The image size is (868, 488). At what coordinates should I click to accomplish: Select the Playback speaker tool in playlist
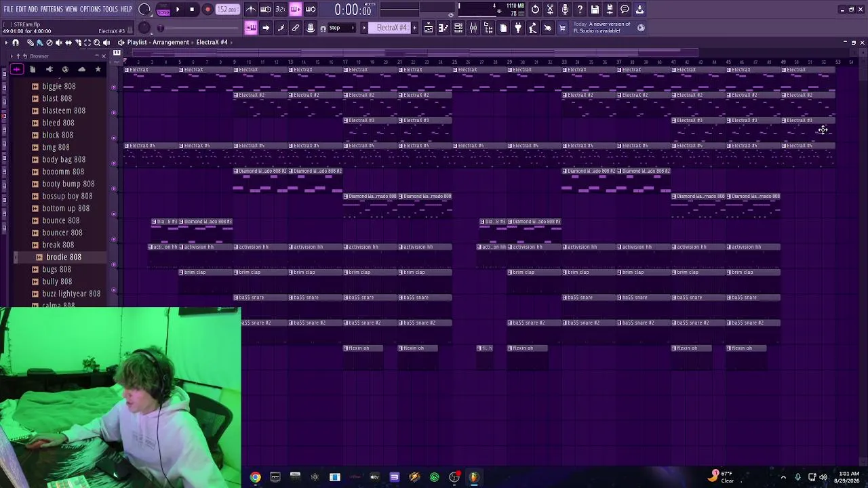106,43
